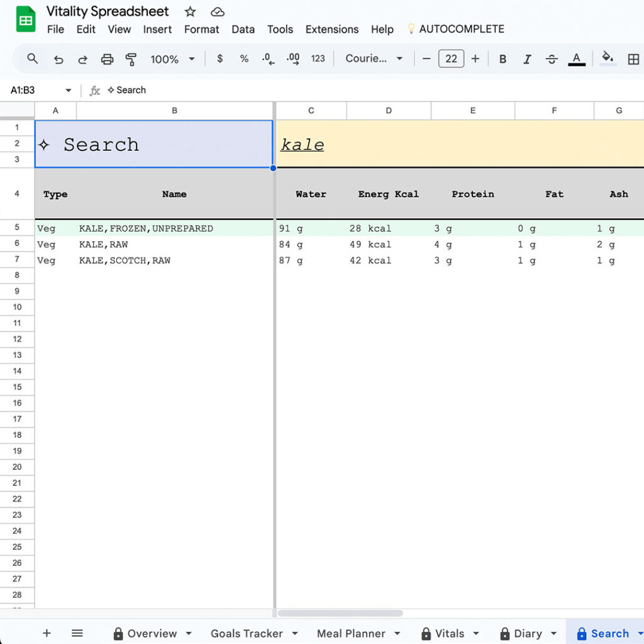Click the AUTOCOMPLETE lightbulb icon
Viewport: 644px width, 644px height.
(411, 29)
